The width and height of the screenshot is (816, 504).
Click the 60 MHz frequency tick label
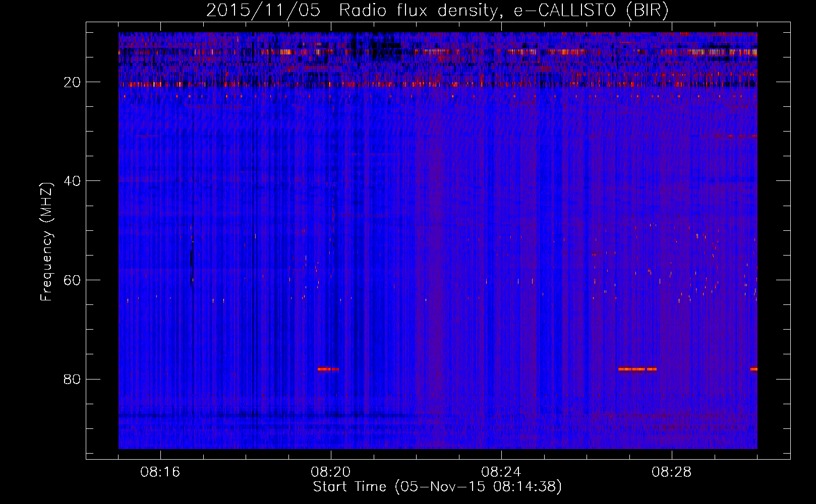[72, 280]
